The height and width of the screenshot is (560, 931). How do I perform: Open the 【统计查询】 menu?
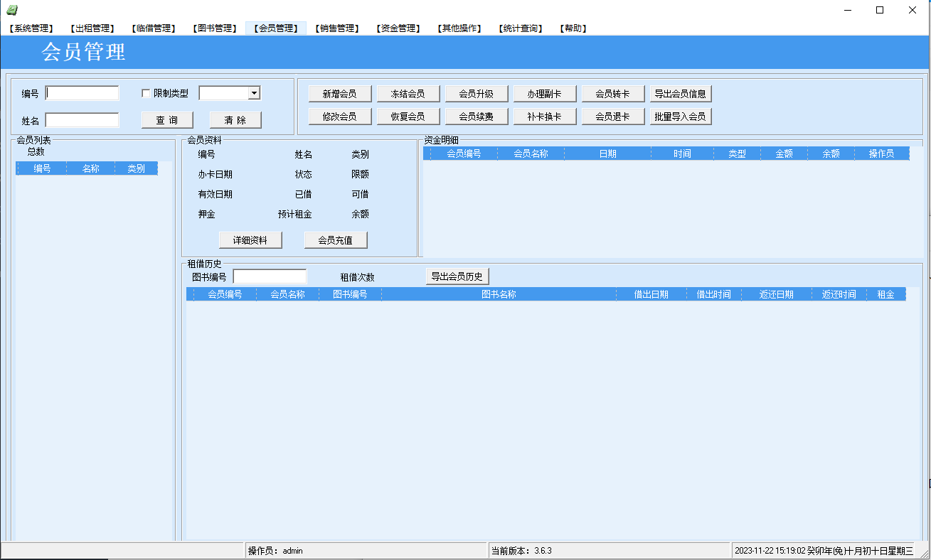coord(520,28)
